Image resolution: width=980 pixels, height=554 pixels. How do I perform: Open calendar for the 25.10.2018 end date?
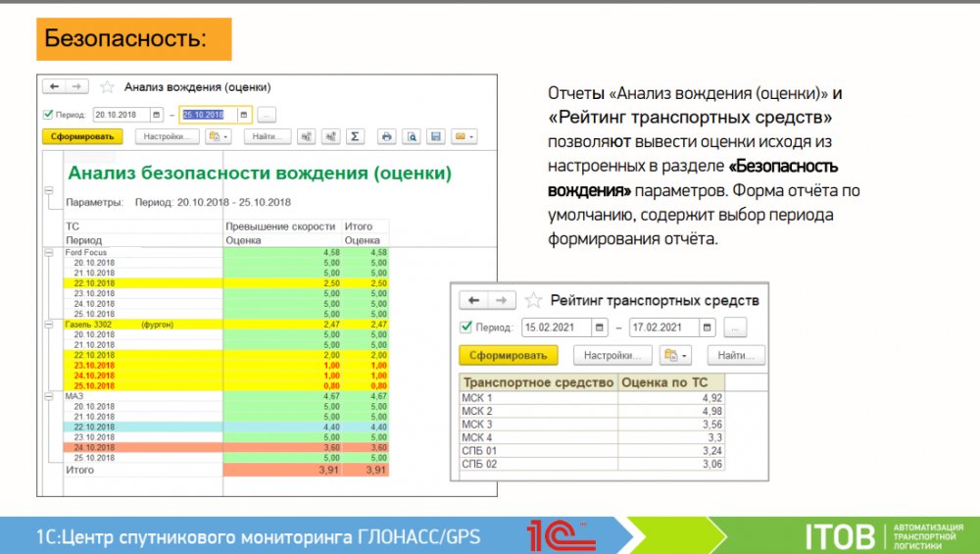click(243, 114)
